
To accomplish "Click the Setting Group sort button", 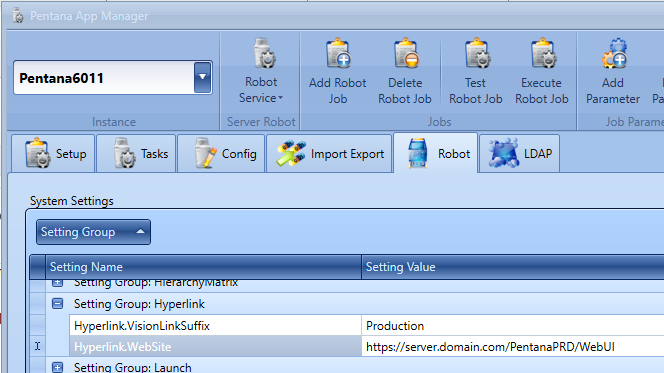I will tap(93, 232).
